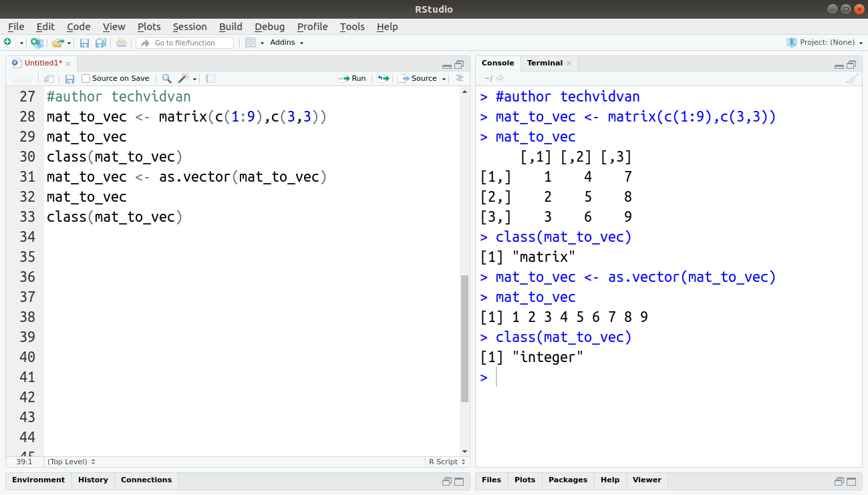Click View current working directory arrow
Image resolution: width=868 pixels, height=495 pixels.
(500, 78)
